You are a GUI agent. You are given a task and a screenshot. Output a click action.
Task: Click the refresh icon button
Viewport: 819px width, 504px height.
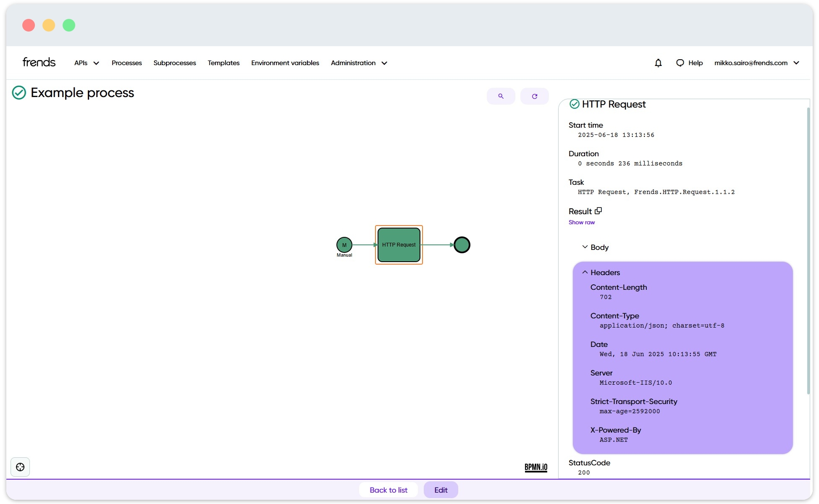(x=534, y=96)
